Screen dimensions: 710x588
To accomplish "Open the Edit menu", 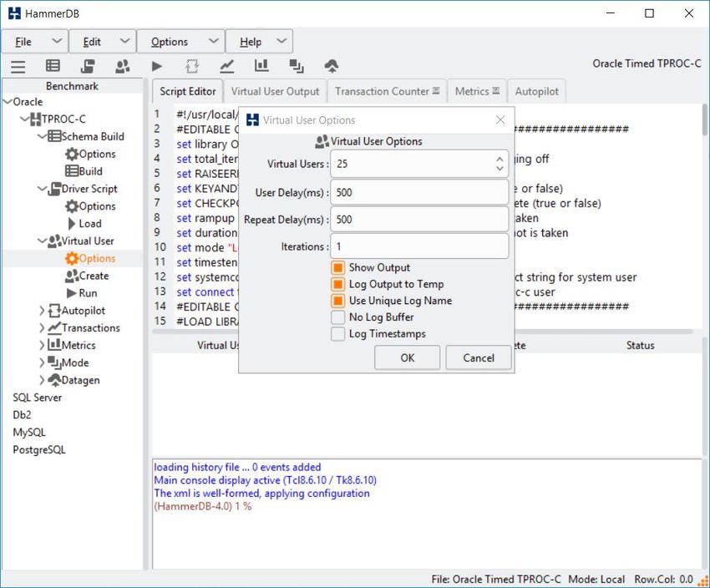I will (103, 42).
